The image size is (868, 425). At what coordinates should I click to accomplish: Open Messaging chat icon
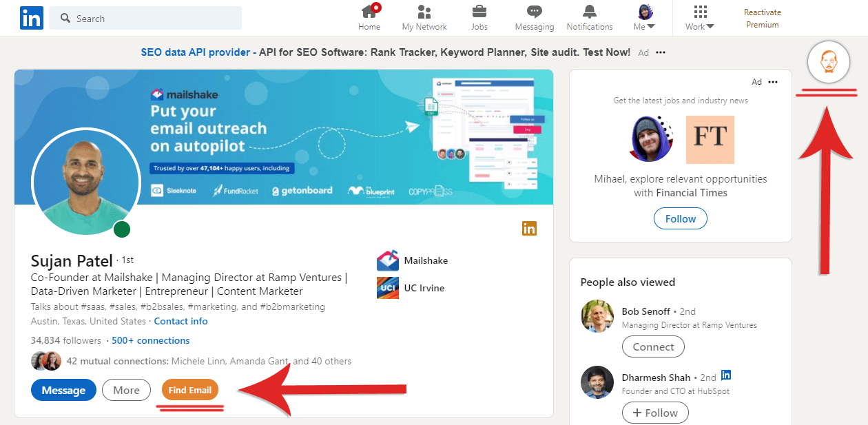click(535, 18)
